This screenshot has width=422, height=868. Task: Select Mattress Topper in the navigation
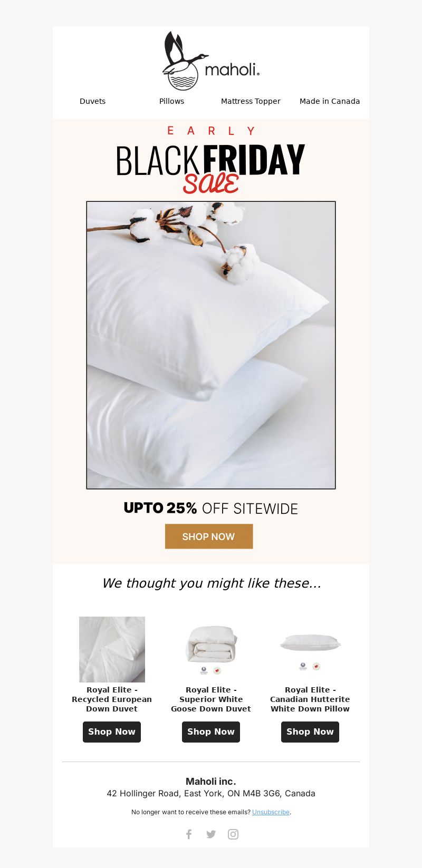point(251,101)
